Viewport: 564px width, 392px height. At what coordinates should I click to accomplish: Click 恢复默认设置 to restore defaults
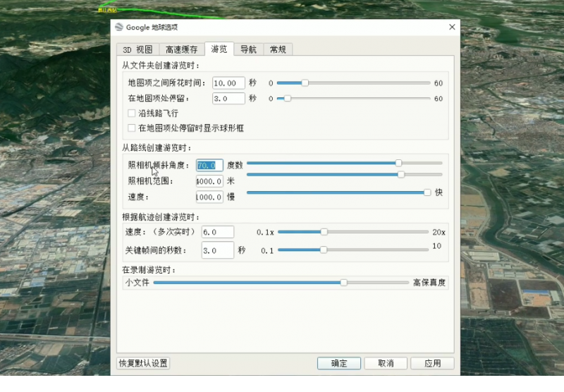click(x=143, y=363)
